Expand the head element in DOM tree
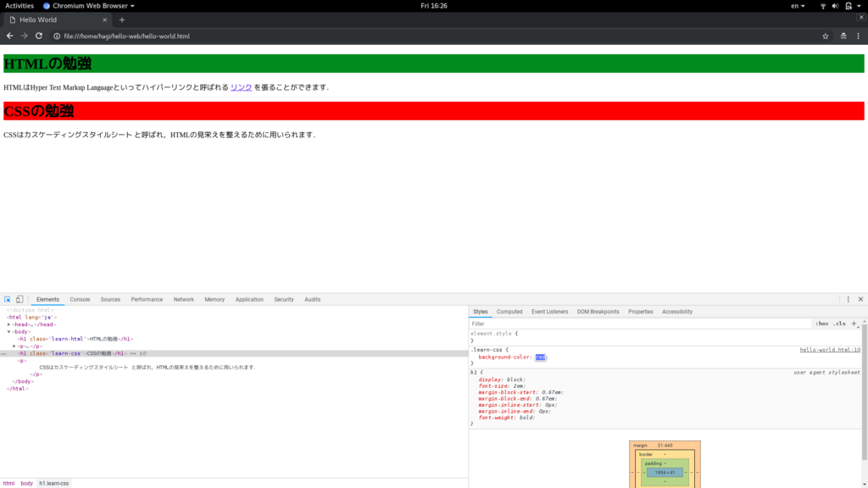The width and height of the screenshot is (868, 488). coord(8,324)
